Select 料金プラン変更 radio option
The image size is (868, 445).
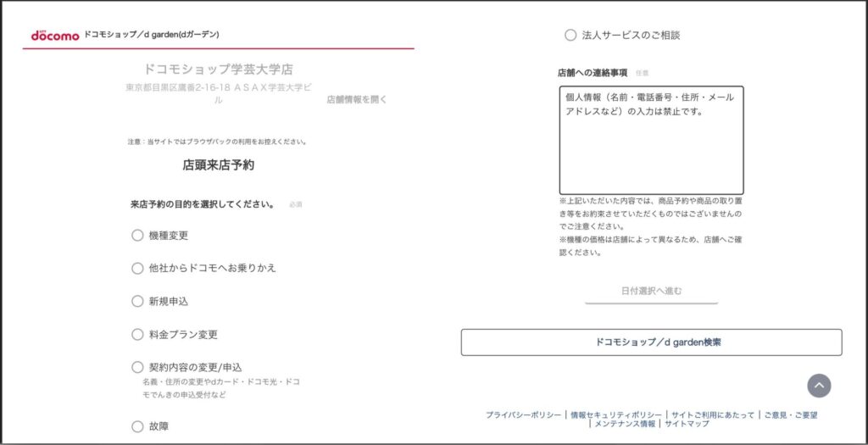[137, 334]
